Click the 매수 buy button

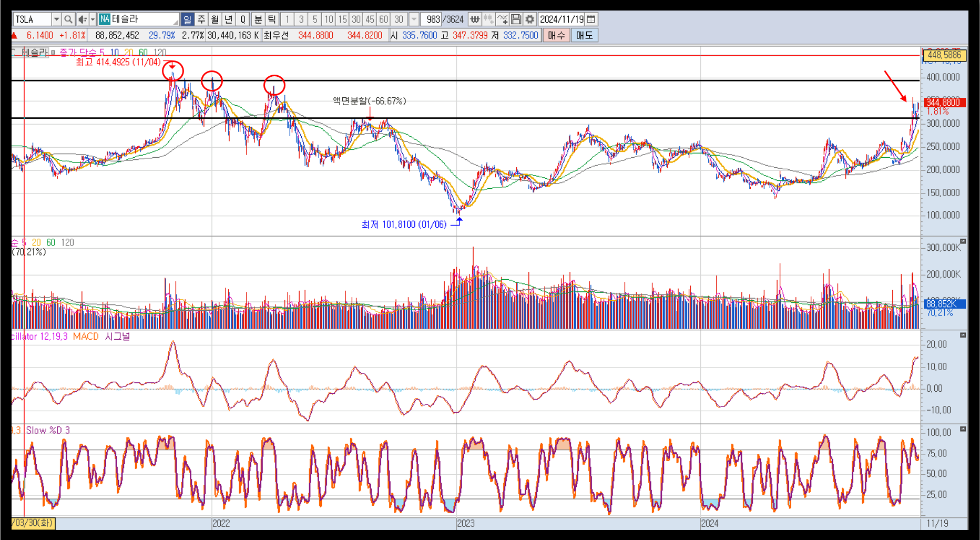[556, 35]
